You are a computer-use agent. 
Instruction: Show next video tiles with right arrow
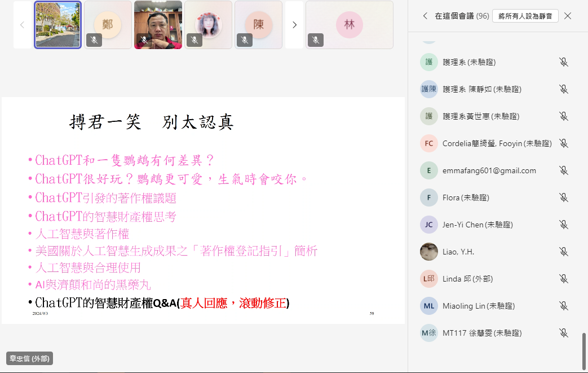pos(294,25)
